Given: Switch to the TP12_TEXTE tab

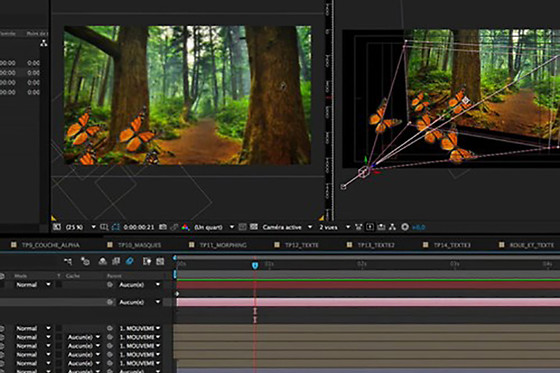Looking at the screenshot, I should pos(301,245).
